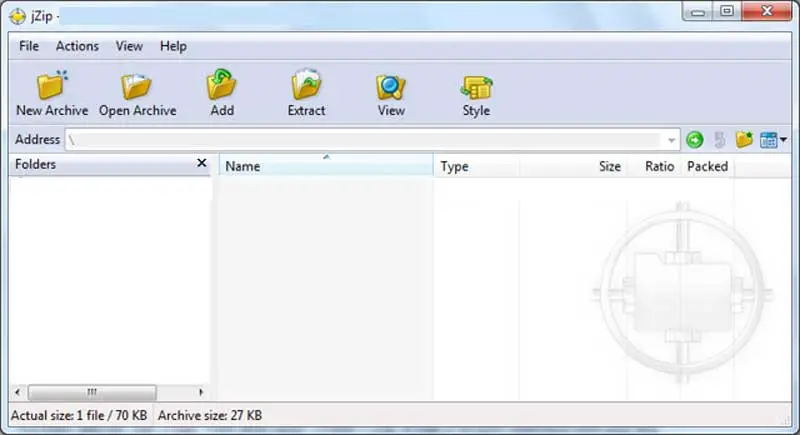800x435 pixels.
Task: Open the Help menu
Action: pyautogui.click(x=173, y=46)
